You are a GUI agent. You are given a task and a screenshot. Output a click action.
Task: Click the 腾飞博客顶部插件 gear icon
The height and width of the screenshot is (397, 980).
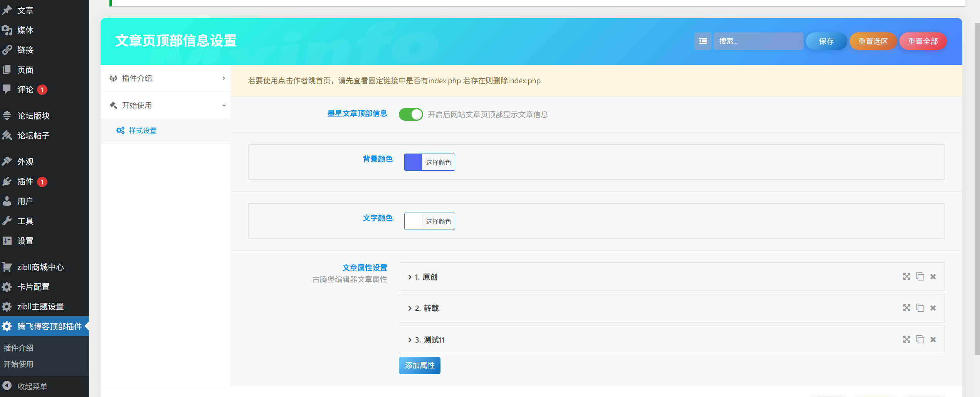click(7, 326)
